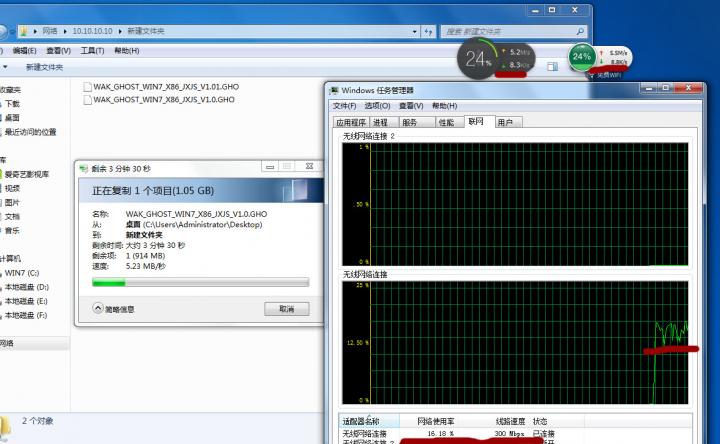
Task: Focus the Explorer search box
Action: 513,32
